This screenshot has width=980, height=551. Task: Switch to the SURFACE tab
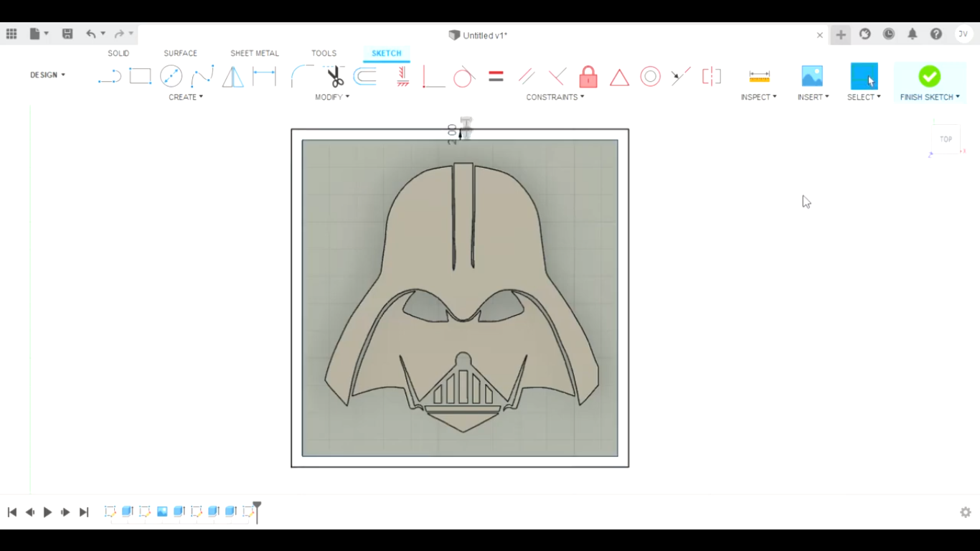click(180, 53)
